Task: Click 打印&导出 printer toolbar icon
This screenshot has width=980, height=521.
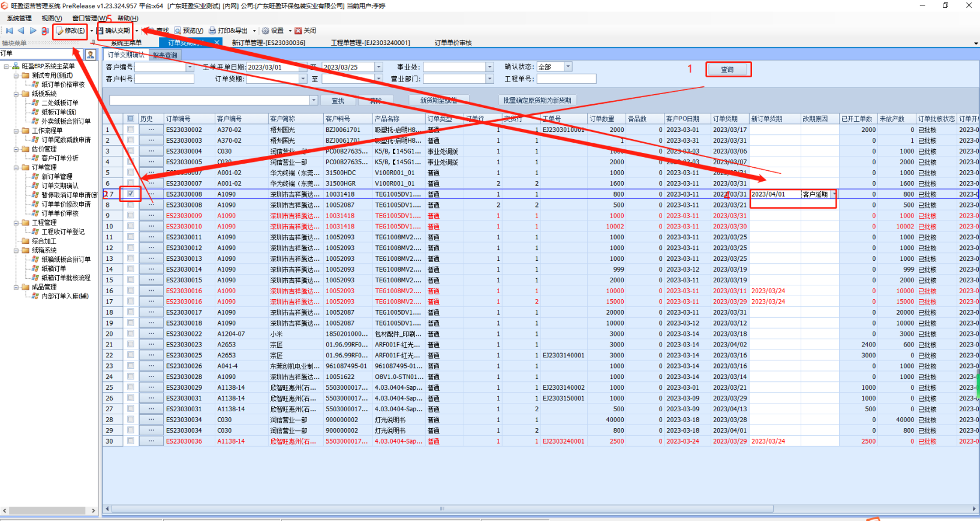Action: [229, 31]
